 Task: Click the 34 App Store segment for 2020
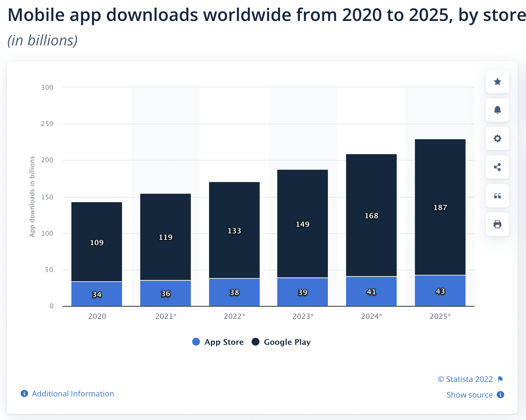coord(97,294)
